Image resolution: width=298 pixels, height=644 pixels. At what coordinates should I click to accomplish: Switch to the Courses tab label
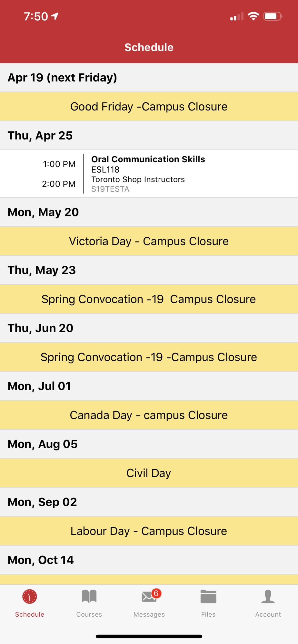89,614
